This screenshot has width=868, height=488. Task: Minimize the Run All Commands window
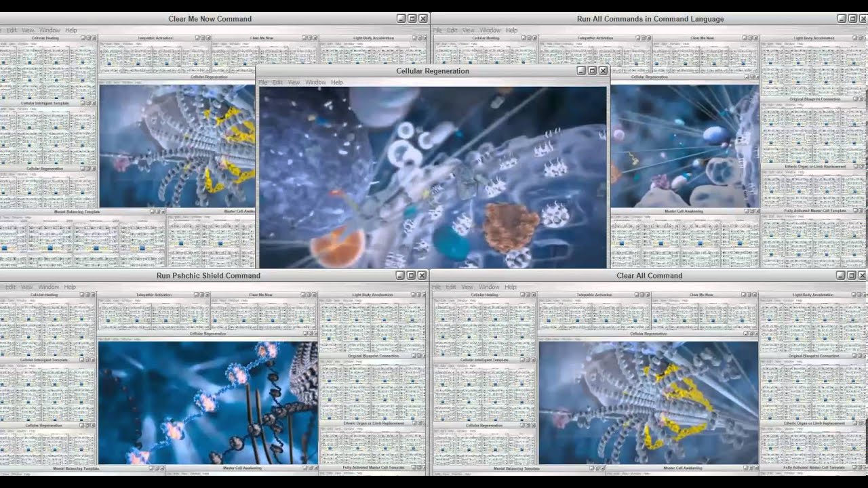click(842, 19)
